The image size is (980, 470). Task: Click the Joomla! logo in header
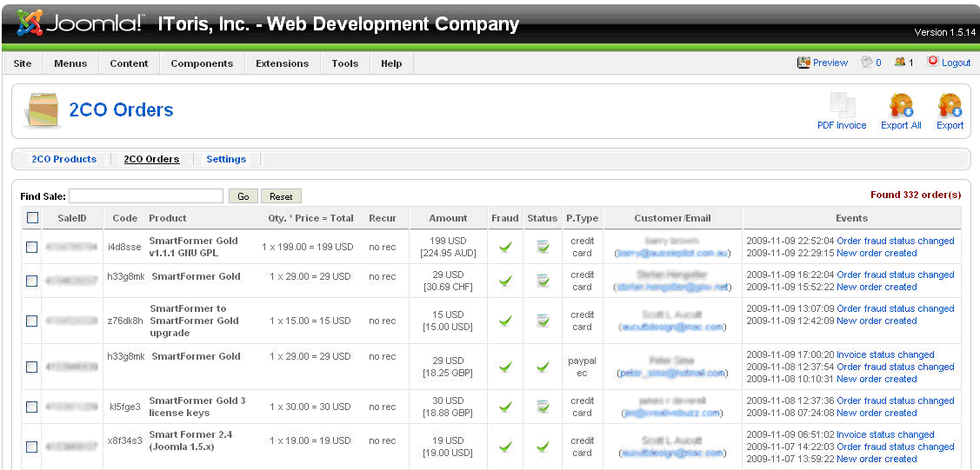point(80,23)
